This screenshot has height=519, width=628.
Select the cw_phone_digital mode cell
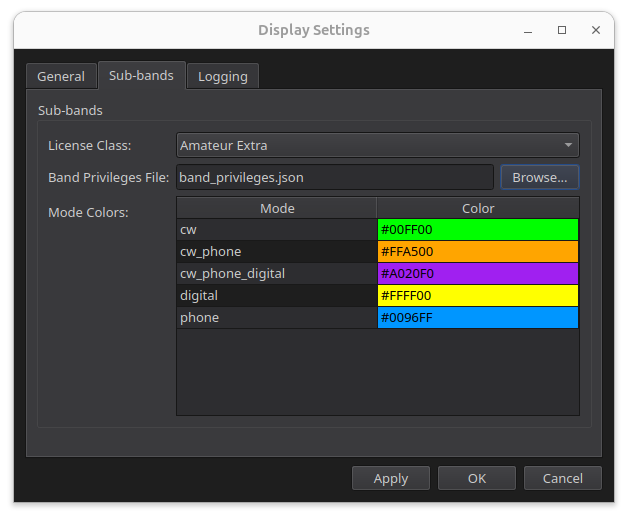tap(277, 274)
